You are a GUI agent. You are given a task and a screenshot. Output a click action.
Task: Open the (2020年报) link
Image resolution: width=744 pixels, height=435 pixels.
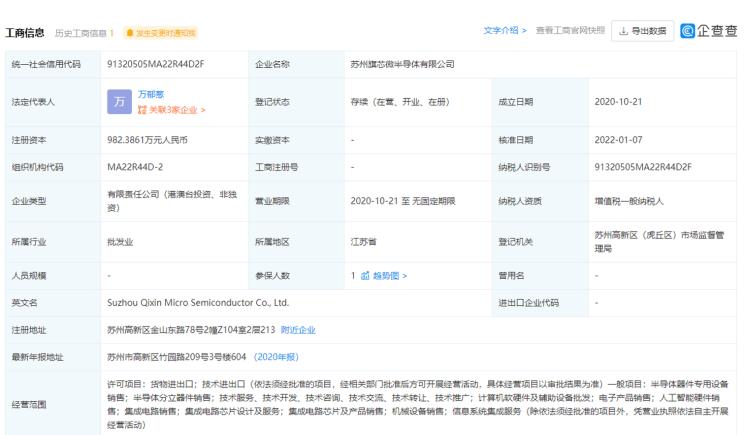[276, 357]
